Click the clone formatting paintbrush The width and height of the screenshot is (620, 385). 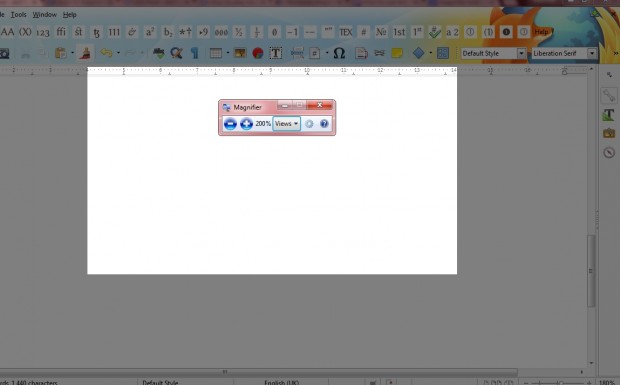coord(85,53)
